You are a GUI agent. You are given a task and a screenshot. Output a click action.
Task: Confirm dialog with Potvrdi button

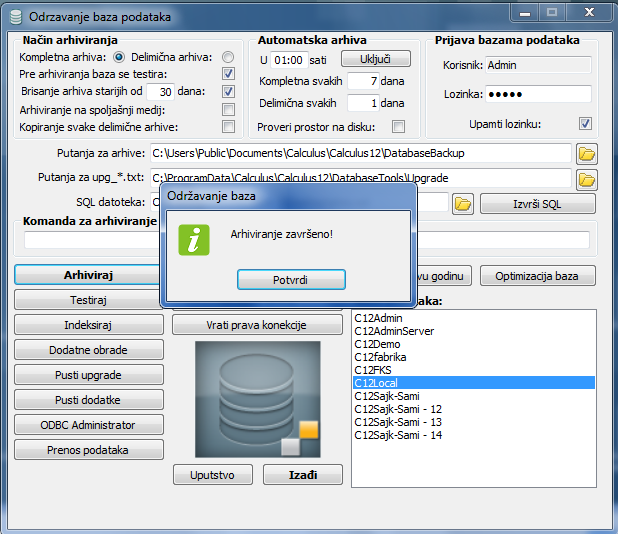click(291, 279)
